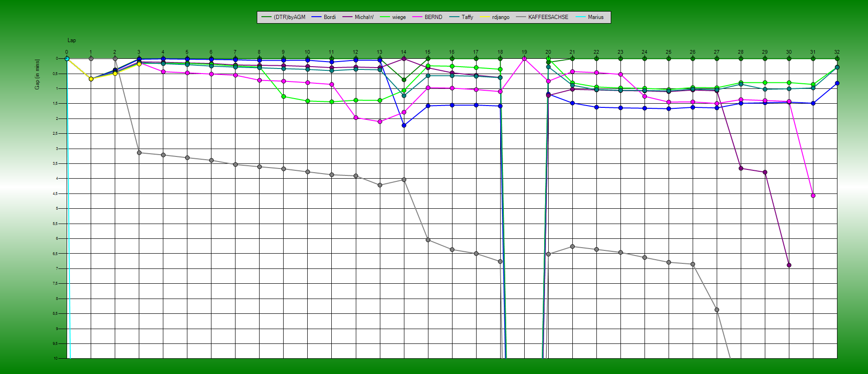Click the 5 value on gap axis
The height and width of the screenshot is (374, 868).
pyautogui.click(x=57, y=209)
